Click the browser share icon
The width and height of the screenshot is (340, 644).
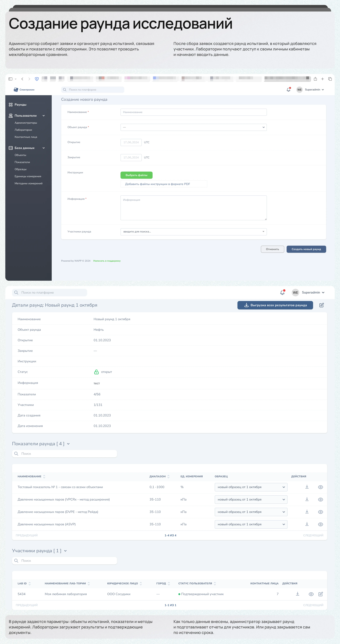pos(315,79)
